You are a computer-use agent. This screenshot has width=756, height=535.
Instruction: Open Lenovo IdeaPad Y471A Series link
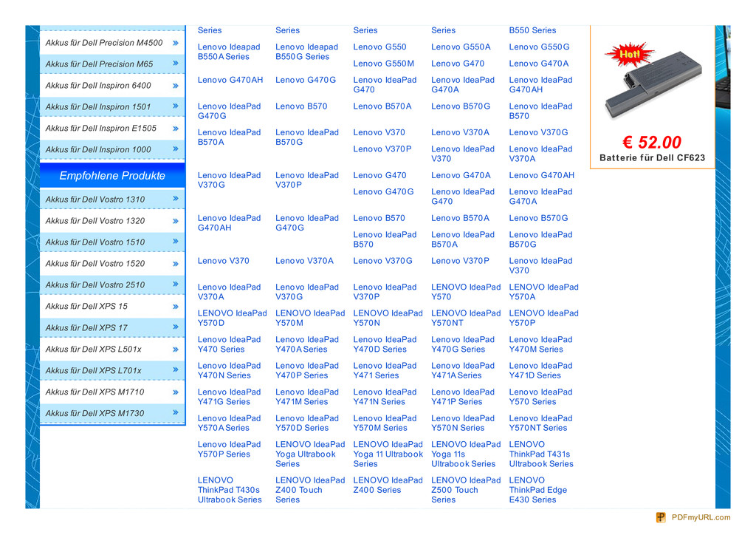point(463,370)
